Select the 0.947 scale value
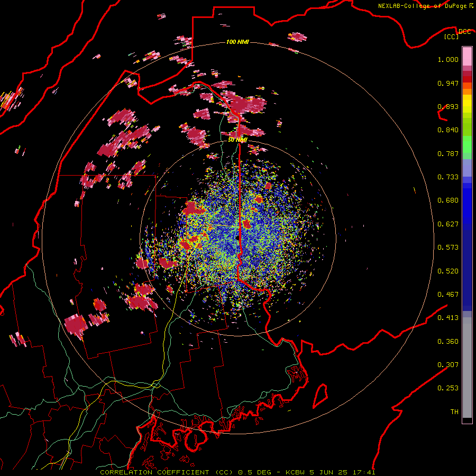Image resolution: width=476 pixels, height=476 pixels. tap(448, 83)
